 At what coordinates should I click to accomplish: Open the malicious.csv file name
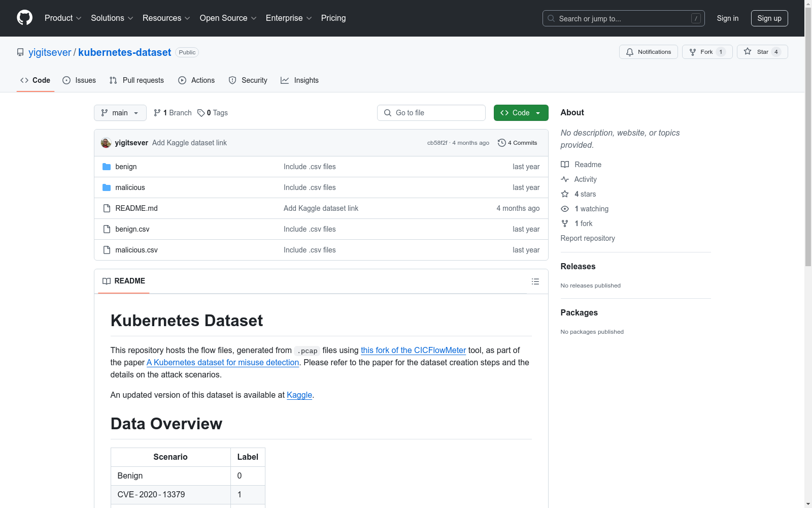coord(137,250)
